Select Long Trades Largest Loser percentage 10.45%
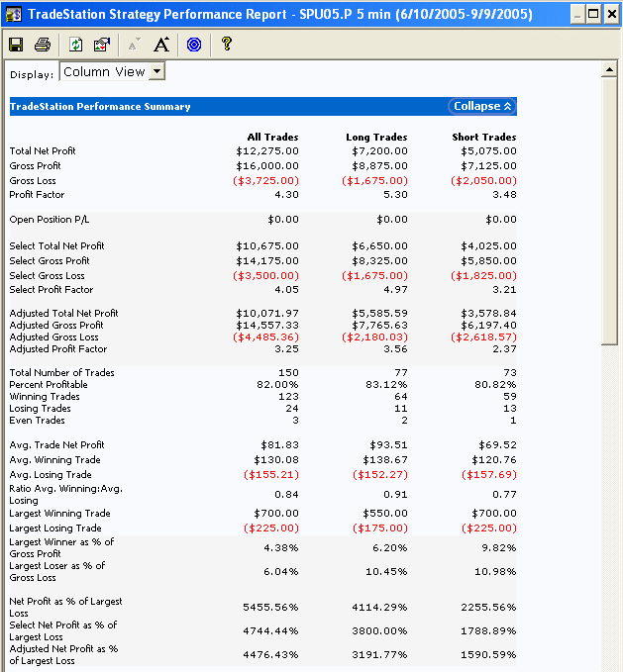 tap(386, 572)
